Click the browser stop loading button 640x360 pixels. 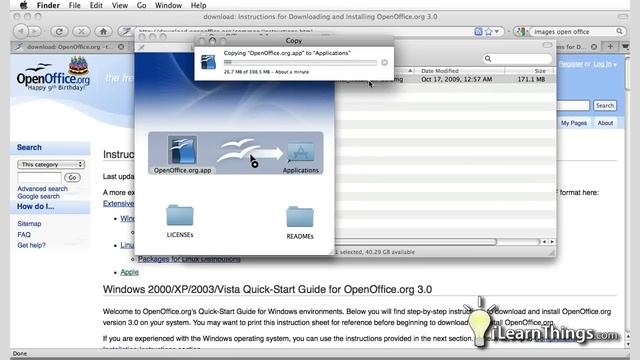pos(81,31)
